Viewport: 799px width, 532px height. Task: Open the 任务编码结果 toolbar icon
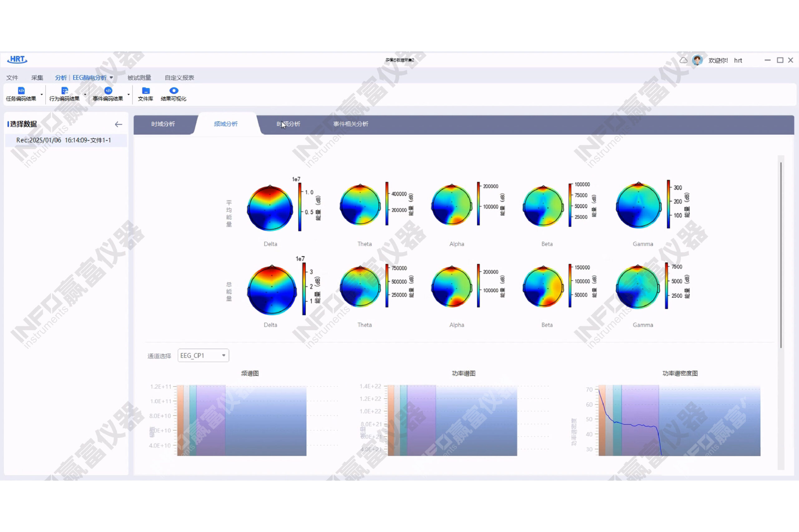tap(21, 90)
